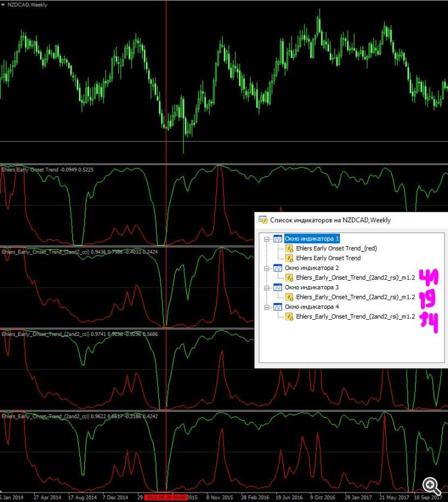
Task: Collapse the Окно индикатора 3 tree node
Action: (266, 288)
